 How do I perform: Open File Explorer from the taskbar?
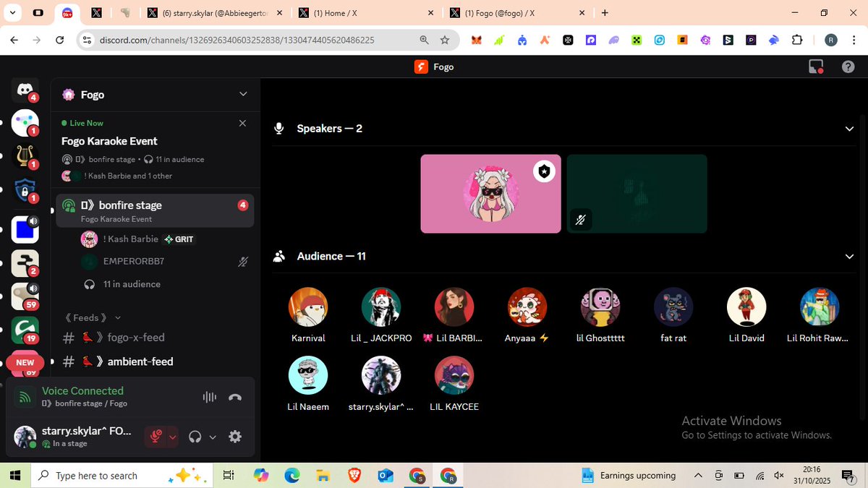(x=323, y=476)
